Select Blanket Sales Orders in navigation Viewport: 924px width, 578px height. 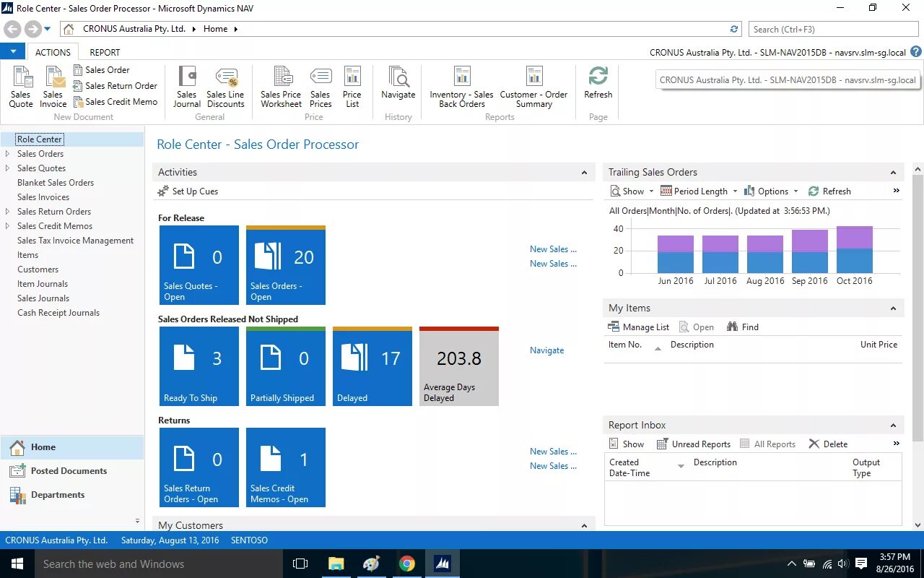pyautogui.click(x=56, y=183)
